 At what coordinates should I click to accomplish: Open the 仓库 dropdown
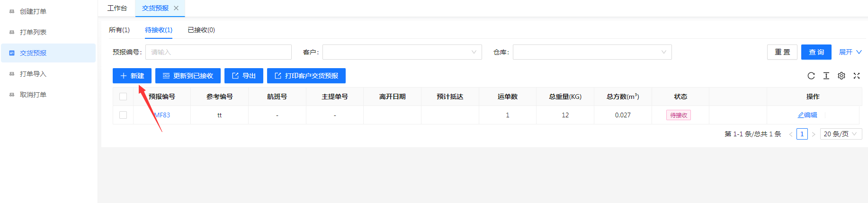[x=591, y=52]
